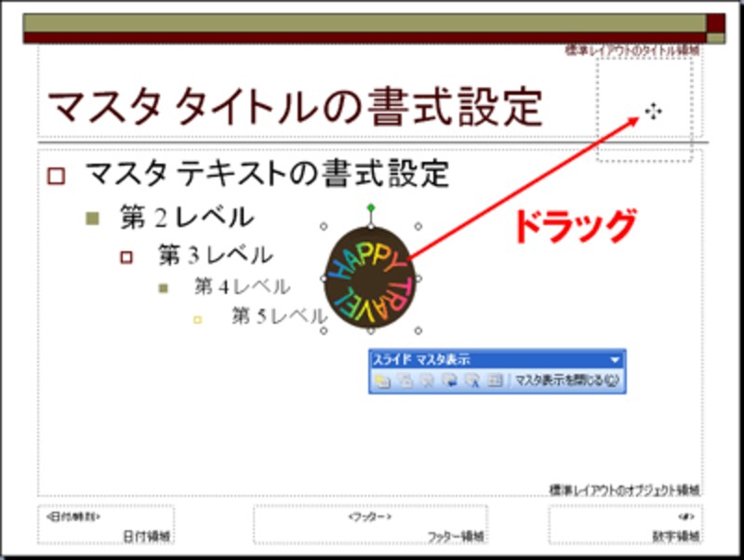The image size is (744, 560).
Task: Click the yellow hollow bullet of 第 5 レベル
Action: [197, 320]
